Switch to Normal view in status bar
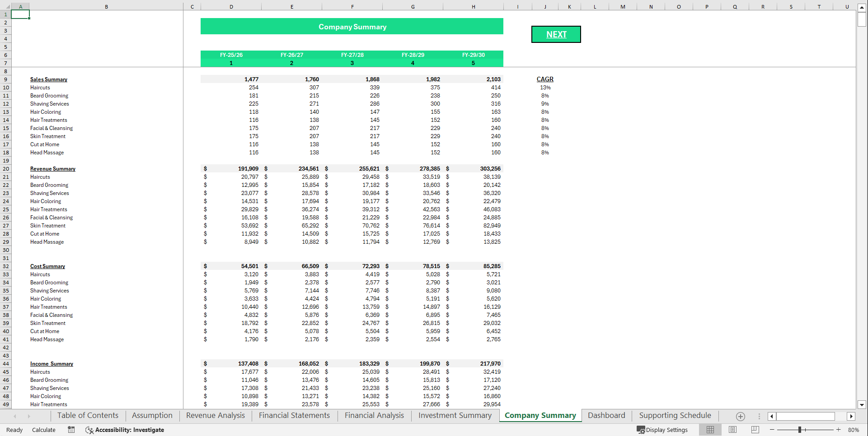Image resolution: width=868 pixels, height=436 pixels. click(x=710, y=430)
